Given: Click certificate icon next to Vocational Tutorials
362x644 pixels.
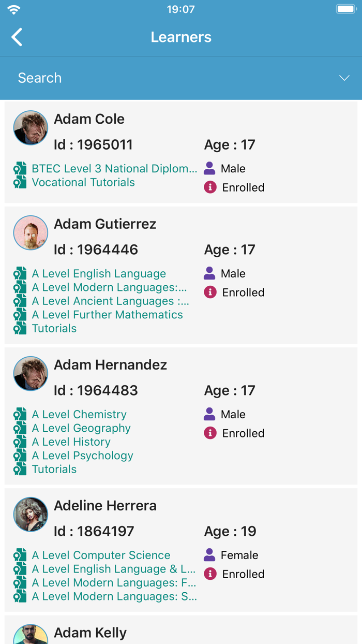Looking at the screenshot, I should 20,182.
